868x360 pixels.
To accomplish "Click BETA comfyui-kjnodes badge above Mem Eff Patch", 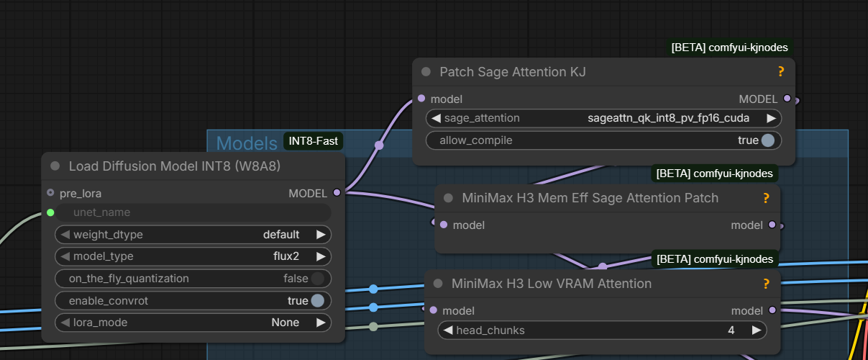I will click(715, 174).
